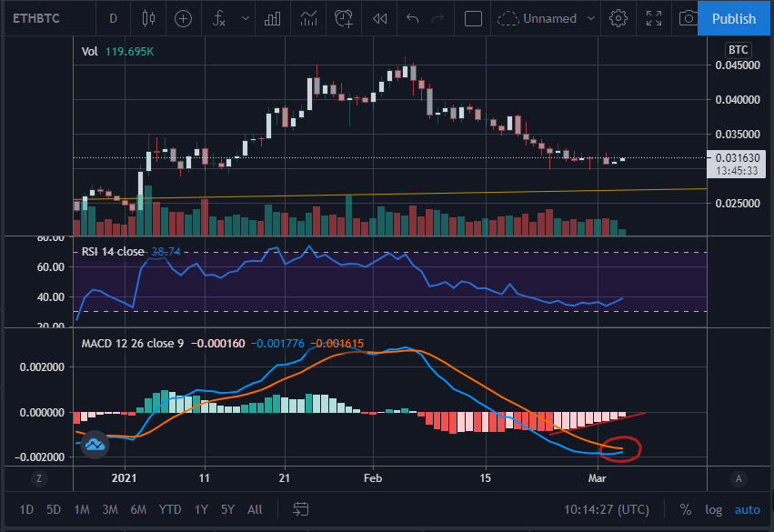The width and height of the screenshot is (774, 532).
Task: Click MACD value -0.001776 in legend
Action: tap(277, 344)
